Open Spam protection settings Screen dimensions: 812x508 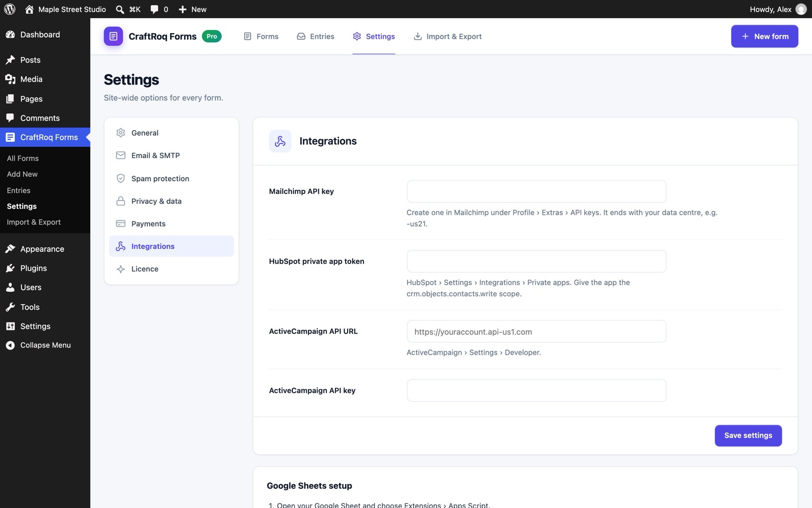172,179
